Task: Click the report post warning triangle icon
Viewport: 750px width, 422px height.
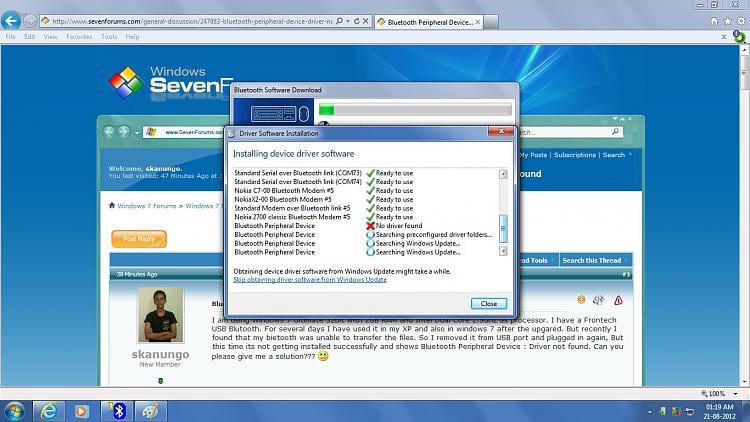Action: pos(618,300)
